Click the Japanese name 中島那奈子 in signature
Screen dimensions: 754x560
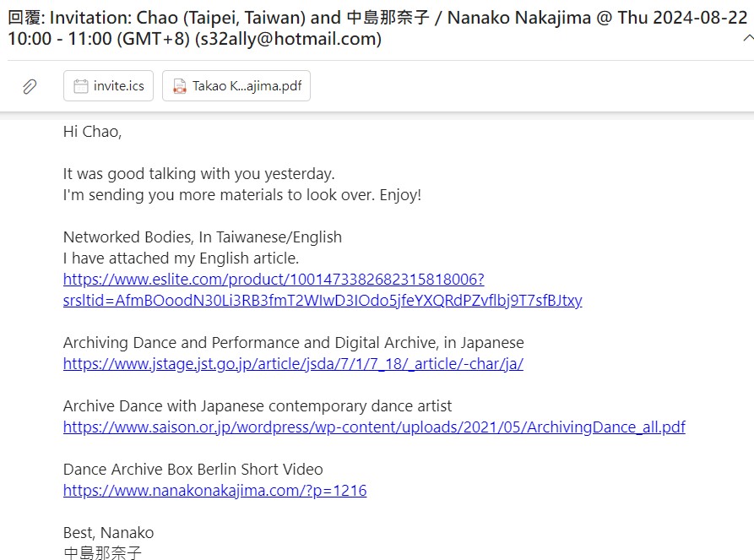(102, 552)
